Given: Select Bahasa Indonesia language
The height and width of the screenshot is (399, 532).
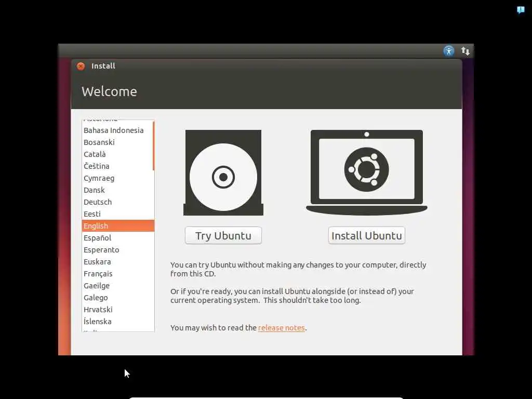Looking at the screenshot, I should (x=118, y=130).
